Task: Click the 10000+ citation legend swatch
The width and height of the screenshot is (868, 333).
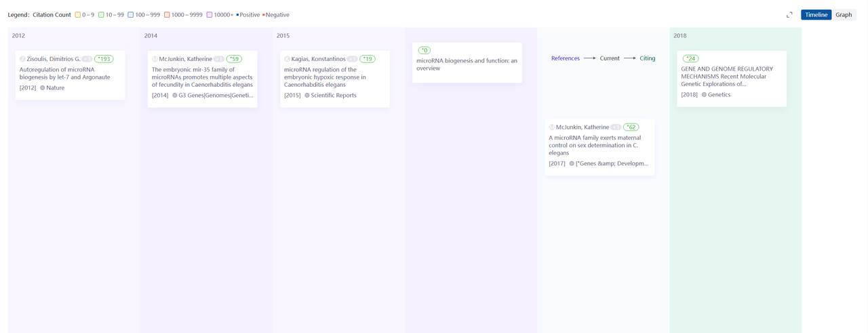Action: 210,15
